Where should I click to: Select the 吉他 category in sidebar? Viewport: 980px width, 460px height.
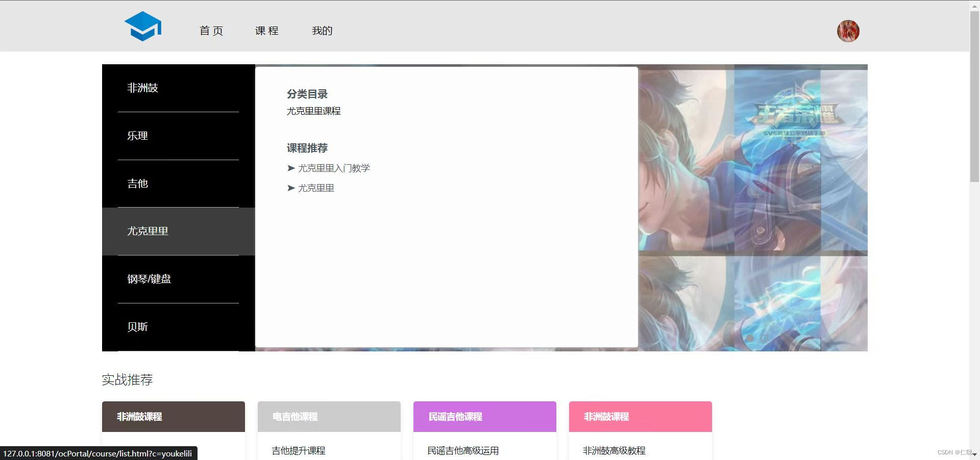178,184
